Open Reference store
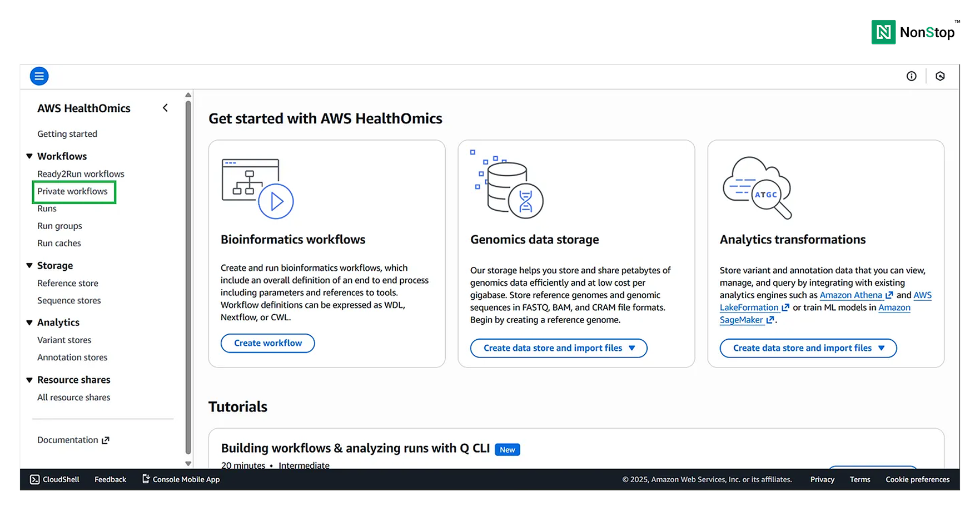The width and height of the screenshot is (980, 511). point(68,283)
